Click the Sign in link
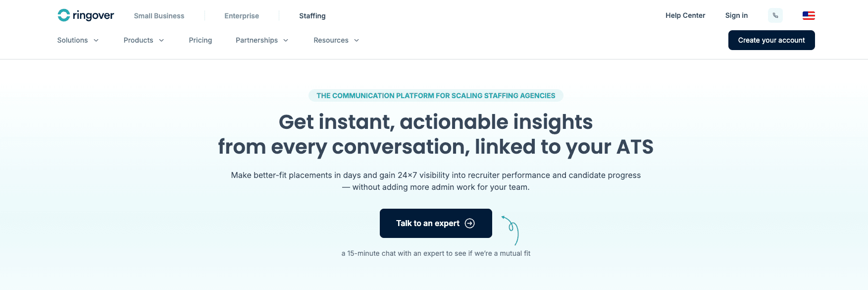Screen dimensions: 868x290 click(736, 15)
